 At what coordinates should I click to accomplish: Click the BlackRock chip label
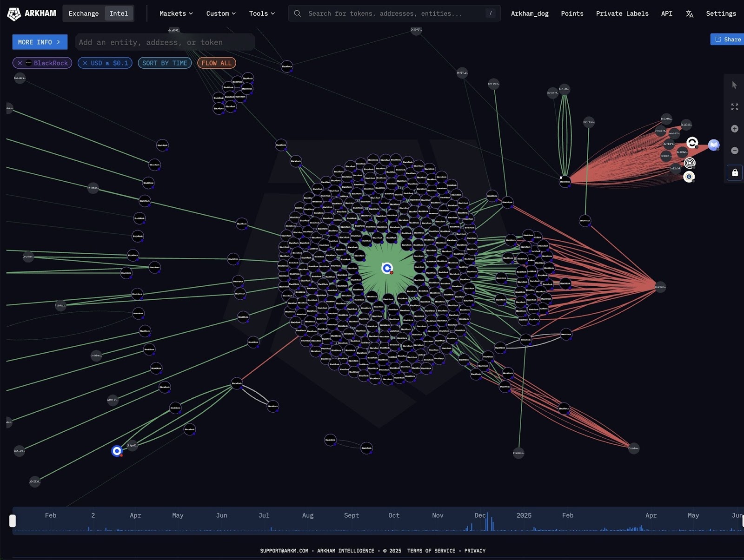click(51, 63)
